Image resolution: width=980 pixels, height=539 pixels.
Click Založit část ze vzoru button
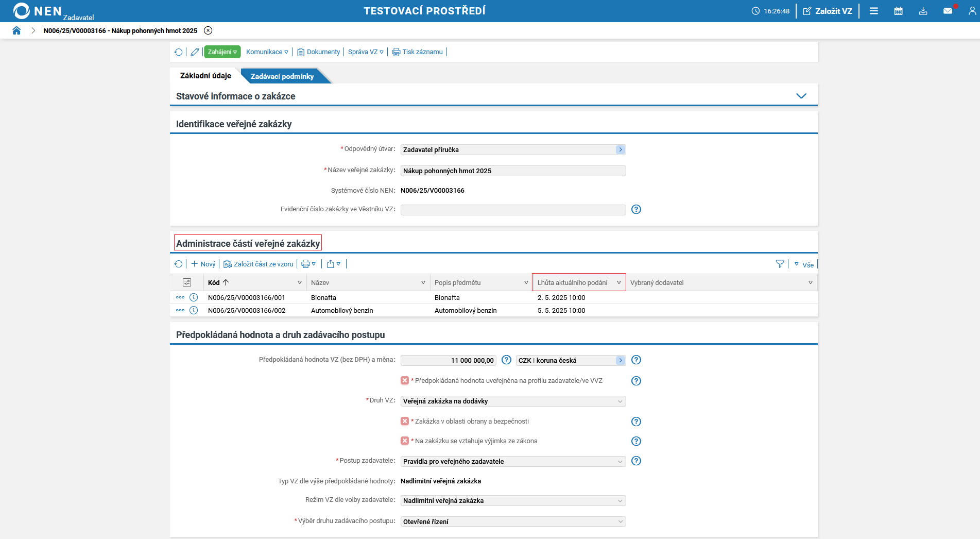pyautogui.click(x=259, y=264)
